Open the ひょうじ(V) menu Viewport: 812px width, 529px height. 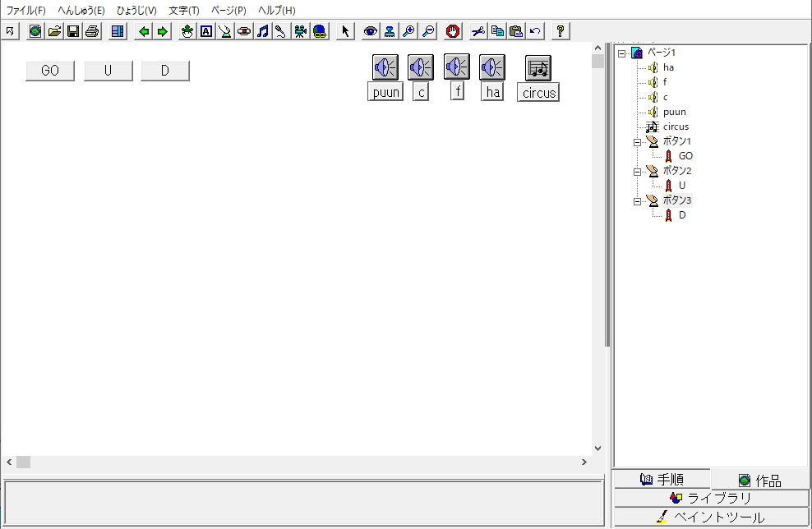tap(136, 11)
